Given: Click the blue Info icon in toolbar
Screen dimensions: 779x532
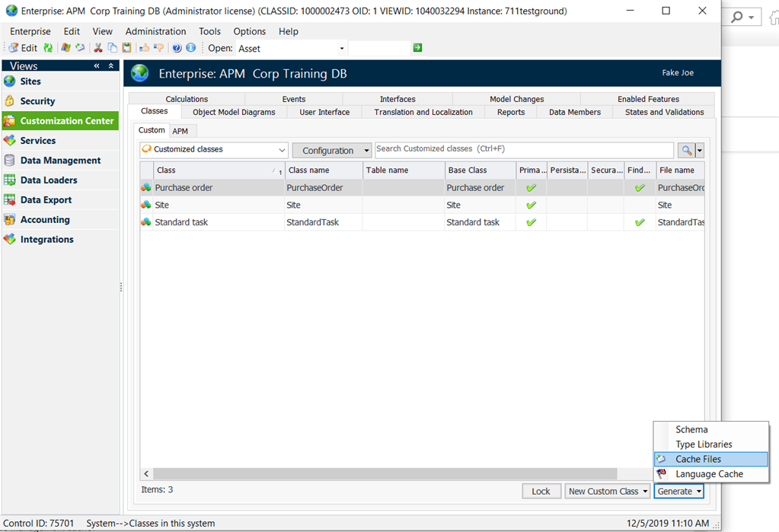Looking at the screenshot, I should [x=190, y=48].
